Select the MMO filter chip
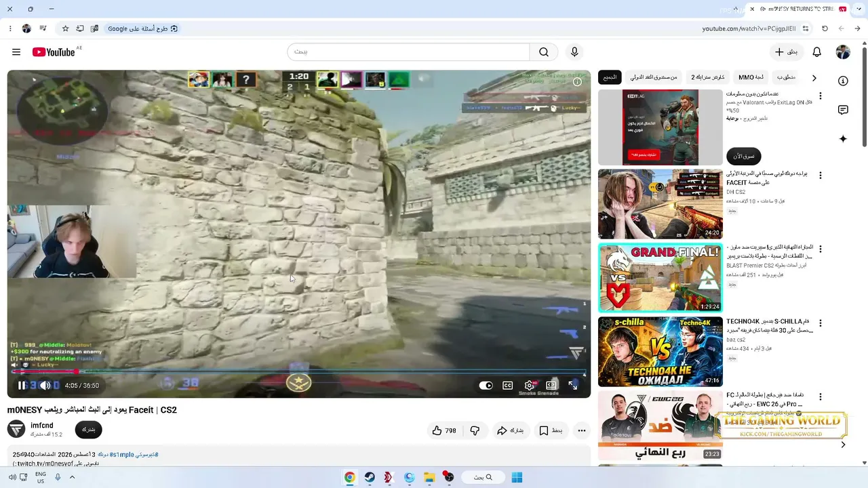 point(751,77)
